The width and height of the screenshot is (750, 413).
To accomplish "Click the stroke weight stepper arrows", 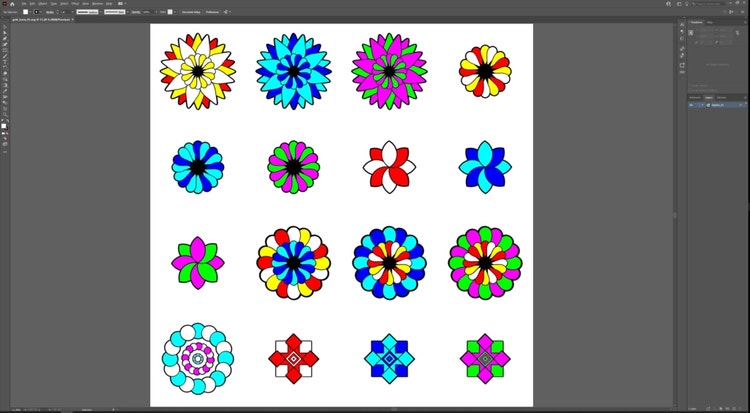I will 57,11.
